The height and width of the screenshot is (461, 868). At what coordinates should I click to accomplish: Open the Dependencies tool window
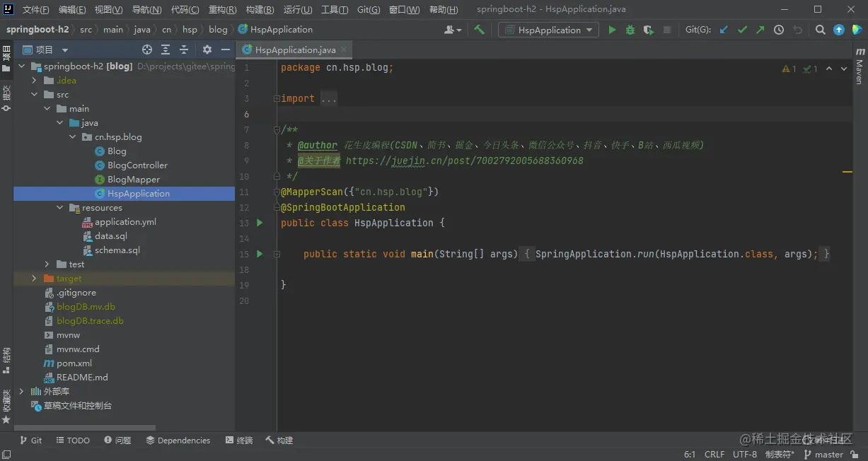click(x=178, y=440)
